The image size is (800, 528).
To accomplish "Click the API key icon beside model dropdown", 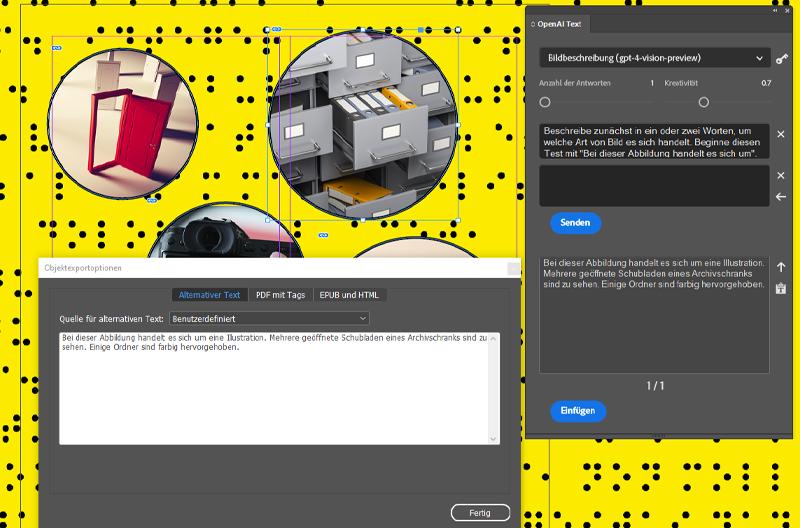I will pos(782,59).
